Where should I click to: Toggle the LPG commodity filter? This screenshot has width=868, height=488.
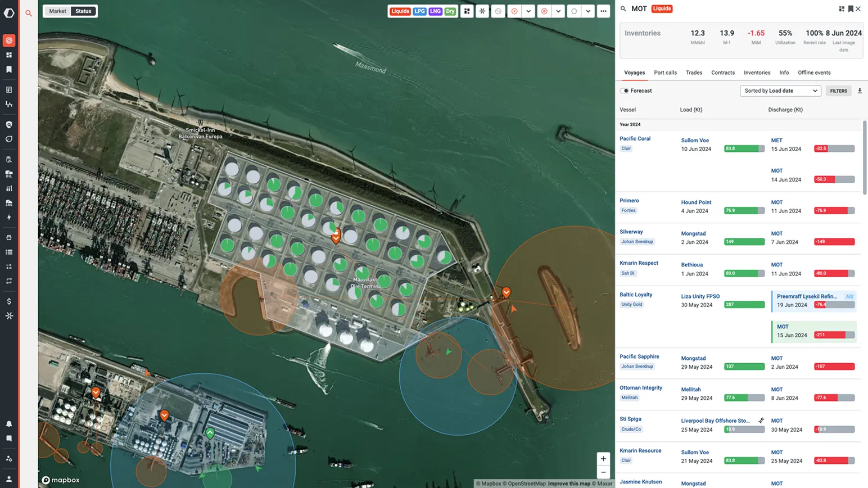click(x=419, y=11)
